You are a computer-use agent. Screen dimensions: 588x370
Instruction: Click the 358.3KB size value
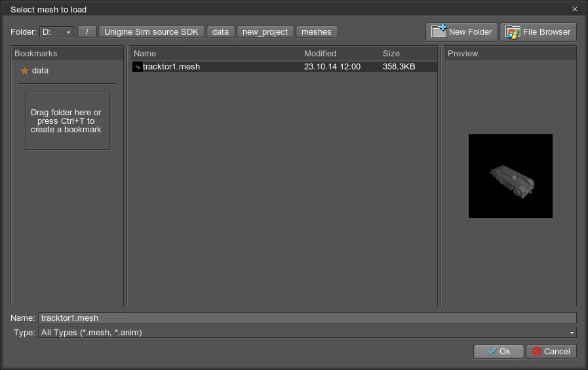pos(399,67)
